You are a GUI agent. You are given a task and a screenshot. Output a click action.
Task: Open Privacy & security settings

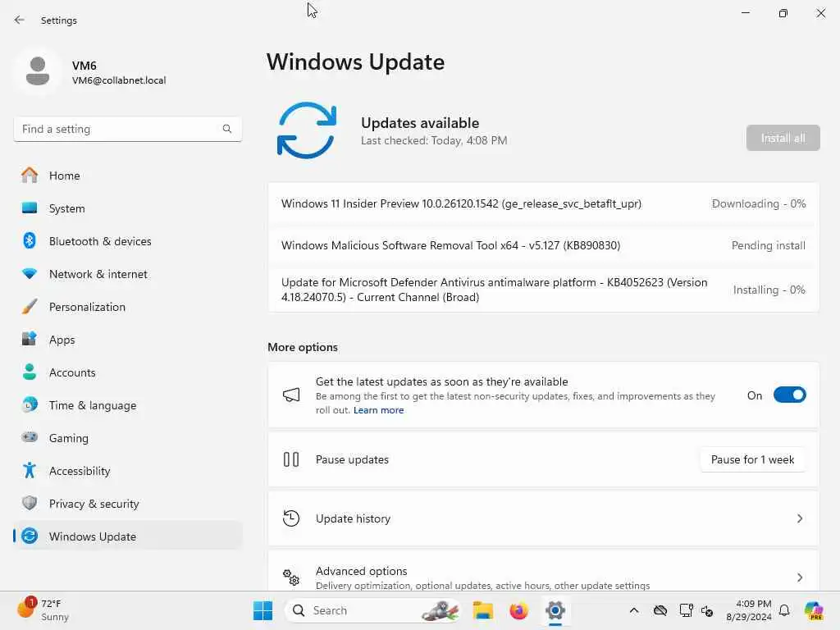point(127,504)
